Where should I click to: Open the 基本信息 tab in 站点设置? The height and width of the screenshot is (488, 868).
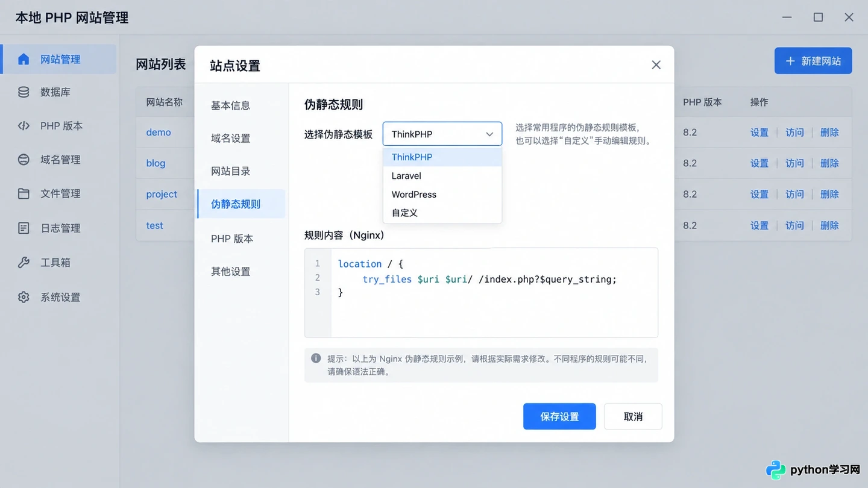[241, 105]
